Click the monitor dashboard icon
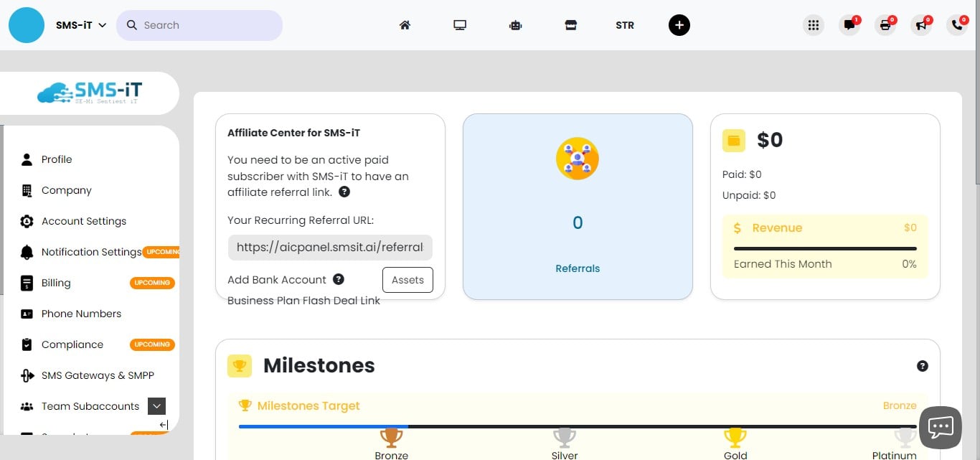 pos(460,25)
